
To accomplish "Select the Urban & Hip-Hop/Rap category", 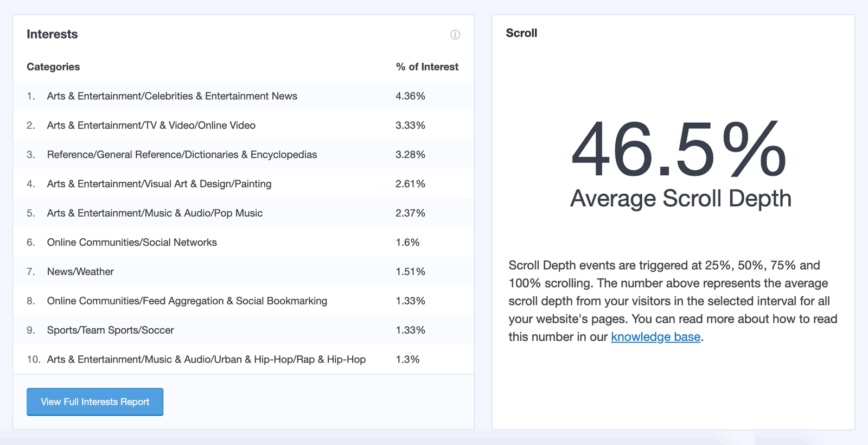I will point(206,359).
